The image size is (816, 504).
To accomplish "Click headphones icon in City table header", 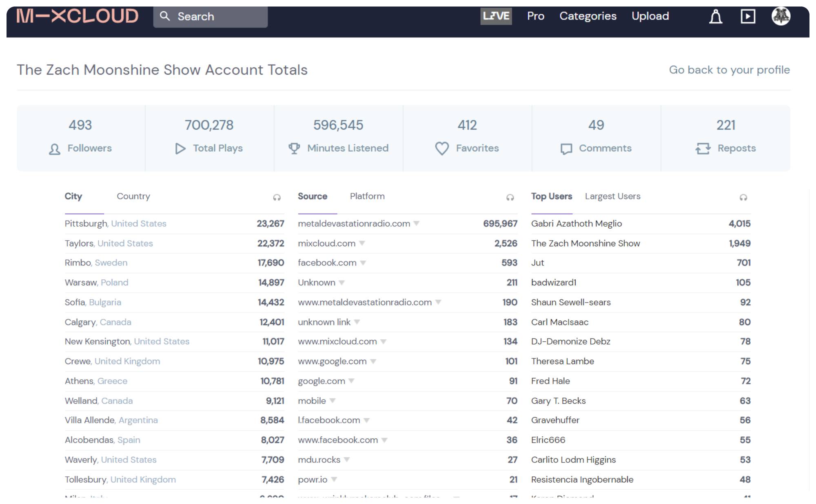I will point(277,197).
